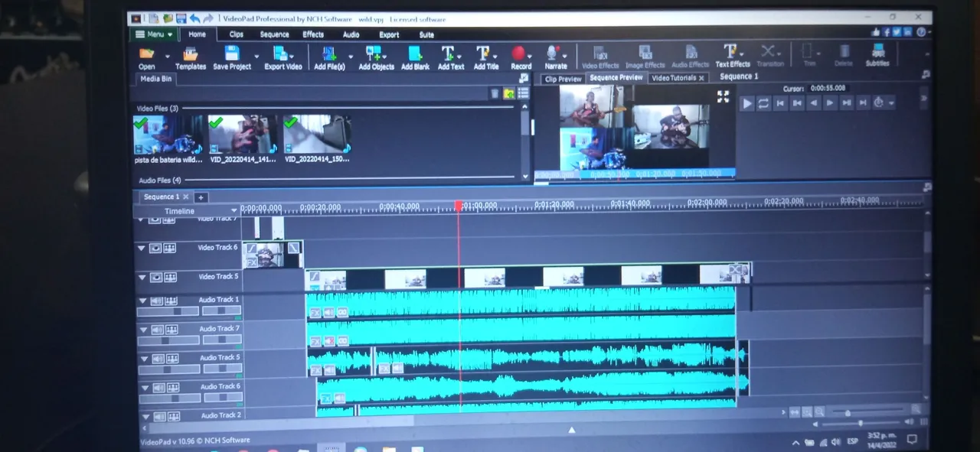Image resolution: width=980 pixels, height=452 pixels.
Task: Switch Media Bin to list view
Action: point(523,93)
